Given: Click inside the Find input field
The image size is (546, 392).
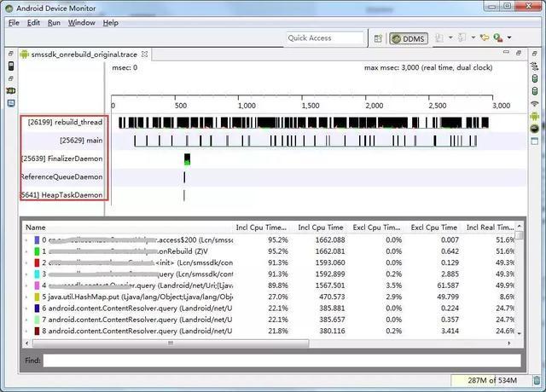Looking at the screenshot, I should tap(282, 360).
